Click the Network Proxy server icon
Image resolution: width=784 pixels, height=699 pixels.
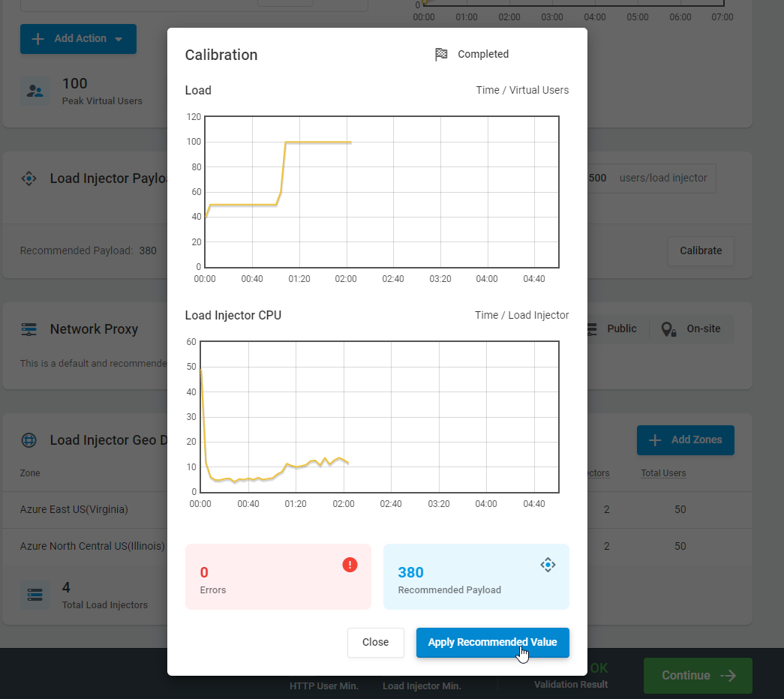29,329
